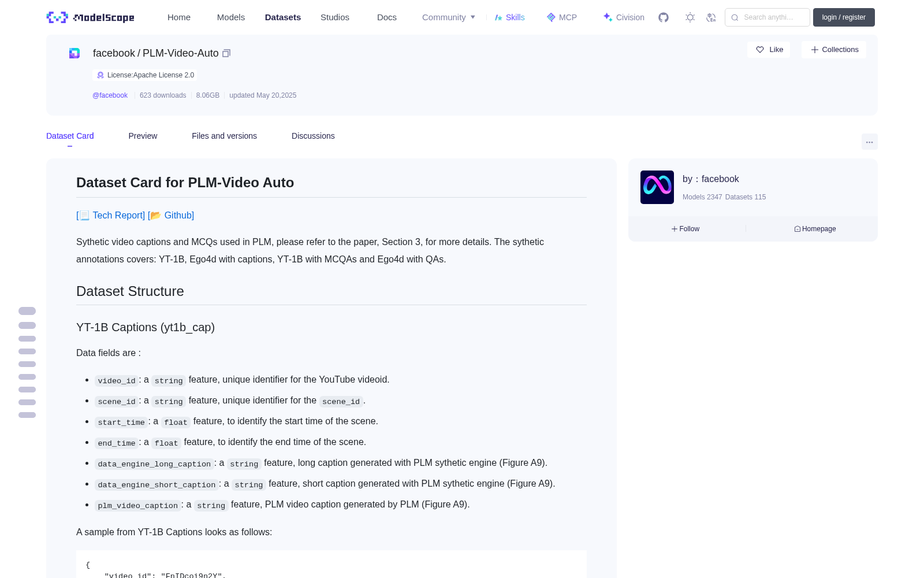Screen dimensions: 924x578
Task: Switch to the Discussions tab
Action: coord(313,136)
